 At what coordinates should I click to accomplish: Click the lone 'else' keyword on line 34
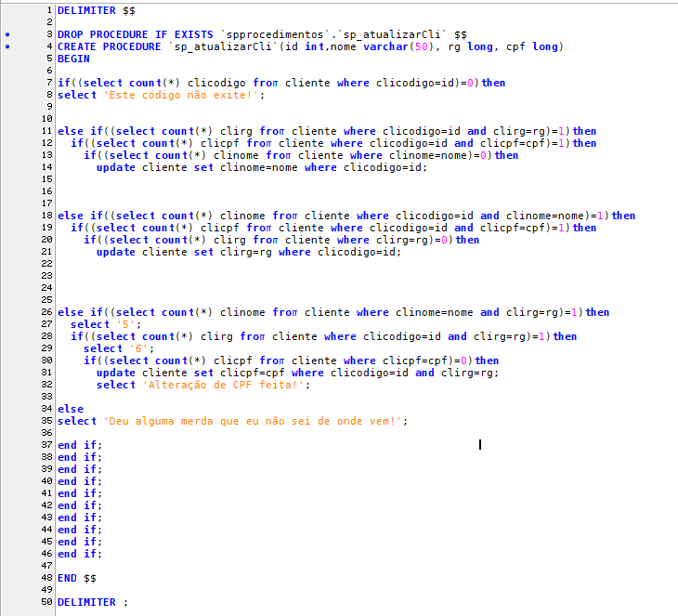(x=71, y=409)
